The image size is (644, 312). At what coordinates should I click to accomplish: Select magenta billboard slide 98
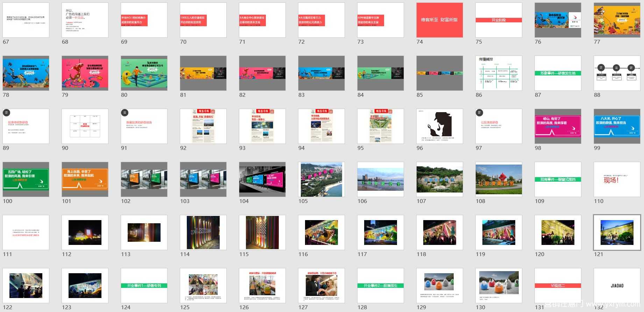click(558, 126)
